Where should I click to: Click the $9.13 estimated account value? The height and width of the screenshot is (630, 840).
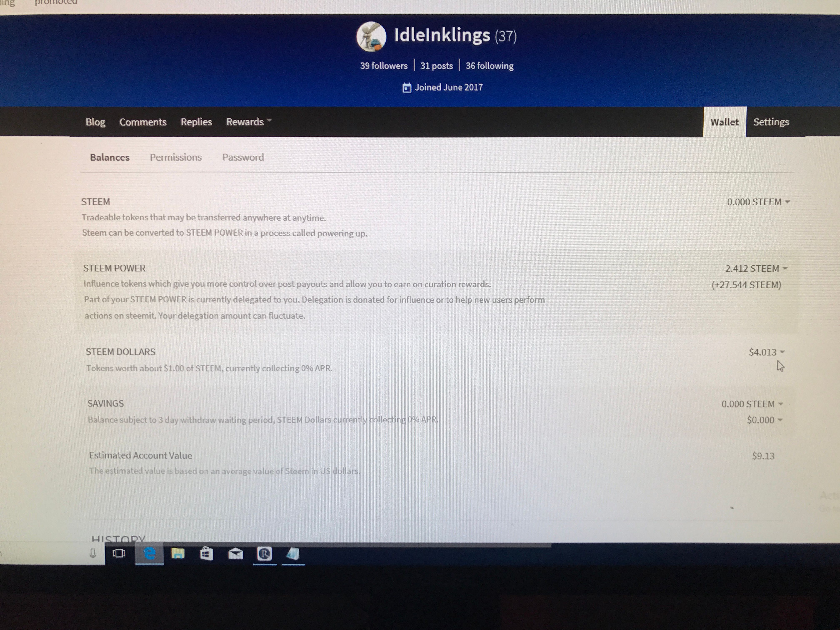763,456
